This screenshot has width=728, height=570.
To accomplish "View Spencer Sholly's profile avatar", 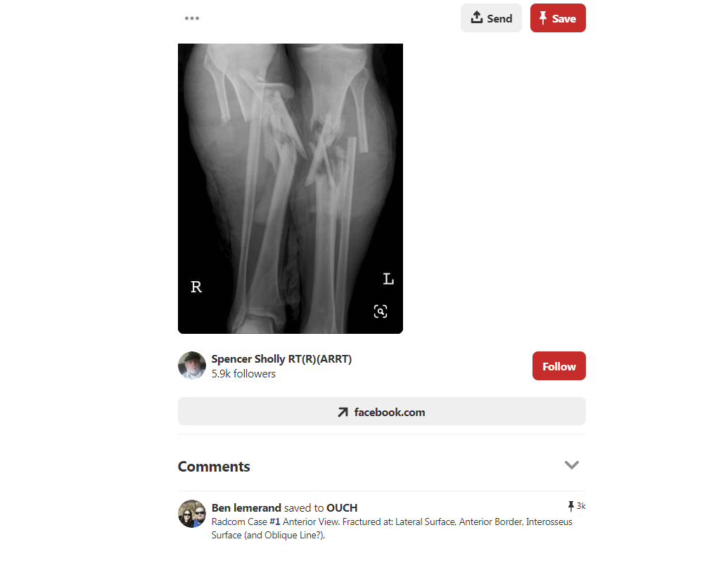I will point(192,365).
